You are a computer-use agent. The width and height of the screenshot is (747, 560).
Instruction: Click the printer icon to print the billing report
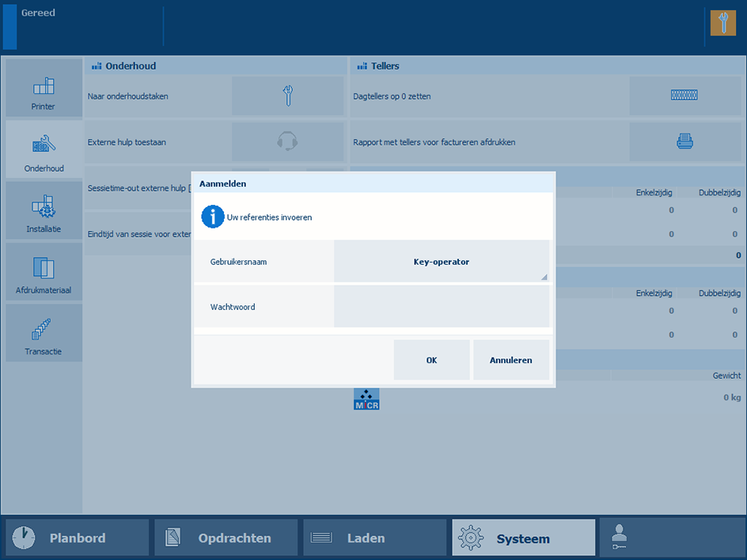click(684, 142)
